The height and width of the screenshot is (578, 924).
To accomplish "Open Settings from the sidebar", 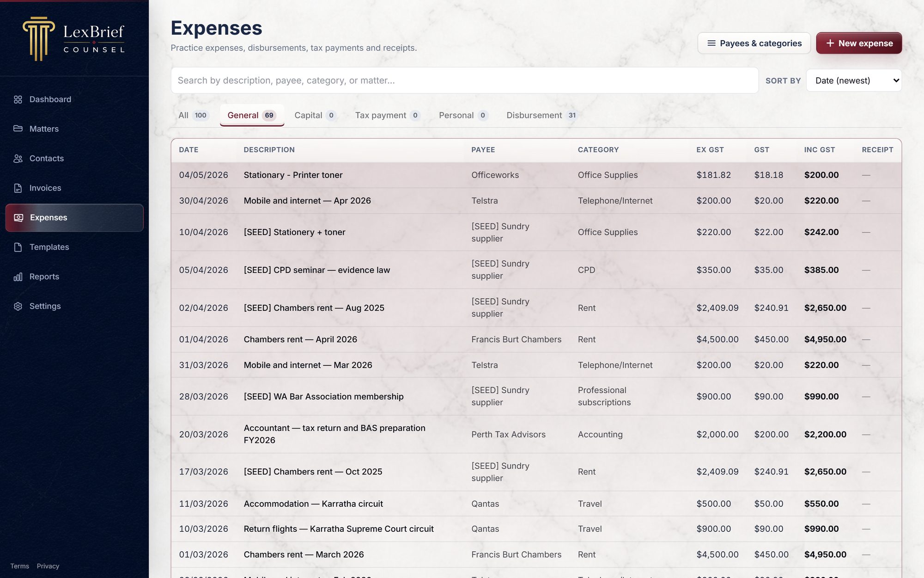I will tap(74, 307).
